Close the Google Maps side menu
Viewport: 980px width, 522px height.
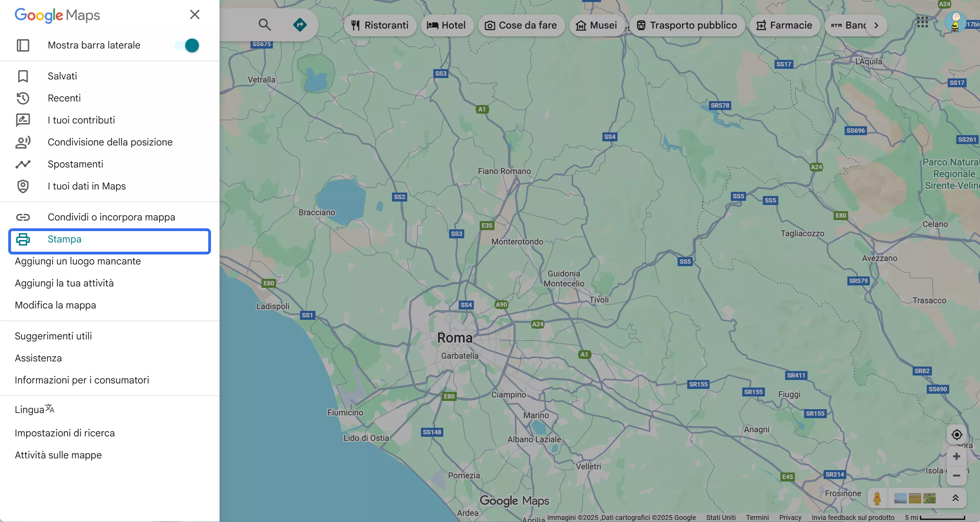(x=195, y=15)
